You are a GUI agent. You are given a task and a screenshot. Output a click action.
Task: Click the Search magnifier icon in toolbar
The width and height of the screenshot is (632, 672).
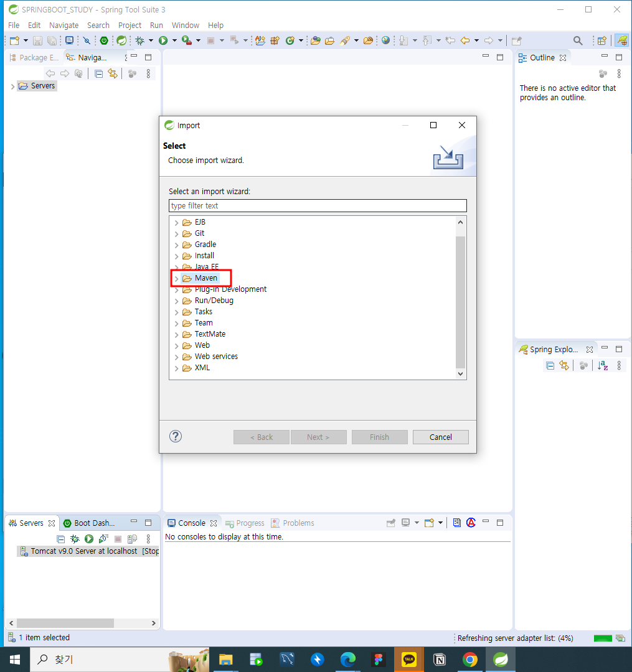tap(578, 40)
